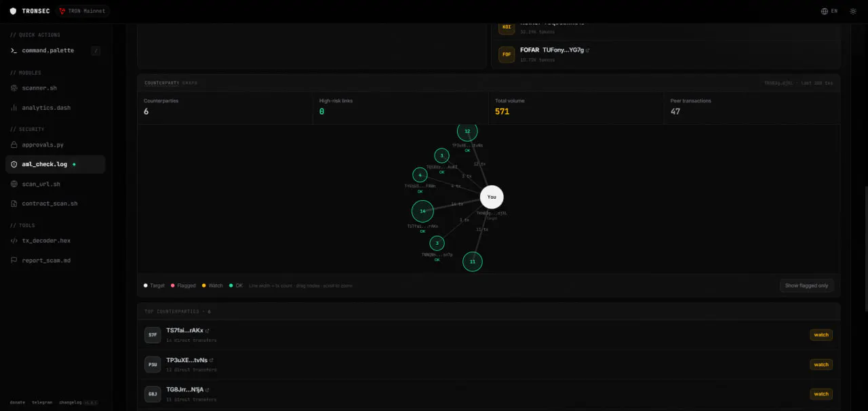
Task: Click the scanner.sh fingerprint icon
Action: [14, 88]
